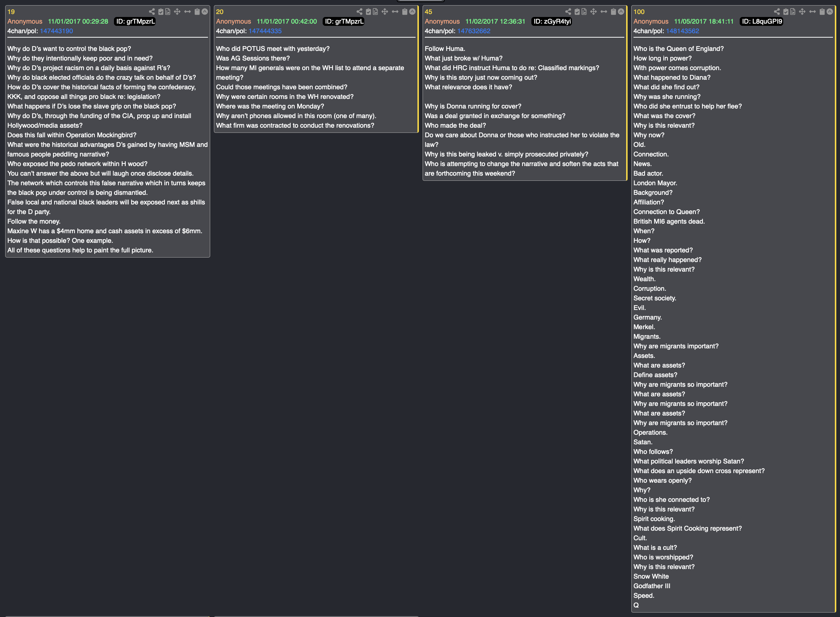Click the line 'Follow the money.'
The image size is (840, 617).
[x=34, y=221]
